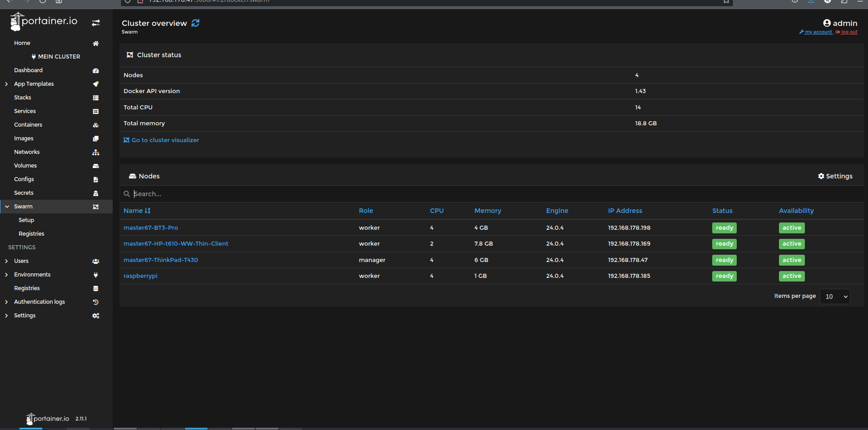Click the Volumes drive icon
This screenshot has height=430, width=868.
[96, 166]
